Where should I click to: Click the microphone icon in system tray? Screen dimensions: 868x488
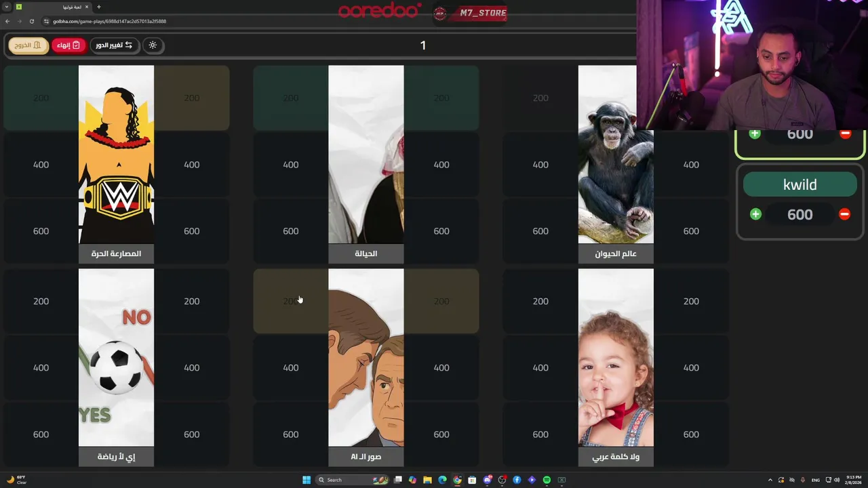[x=803, y=480]
